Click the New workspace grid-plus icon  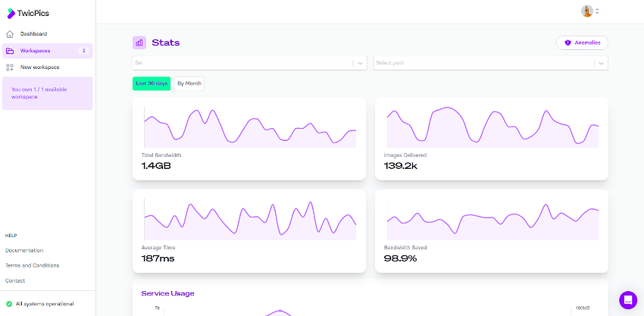click(x=11, y=67)
